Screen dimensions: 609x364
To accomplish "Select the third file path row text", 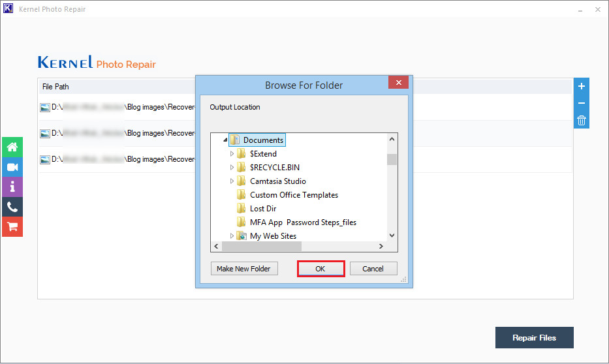I will point(123,159).
